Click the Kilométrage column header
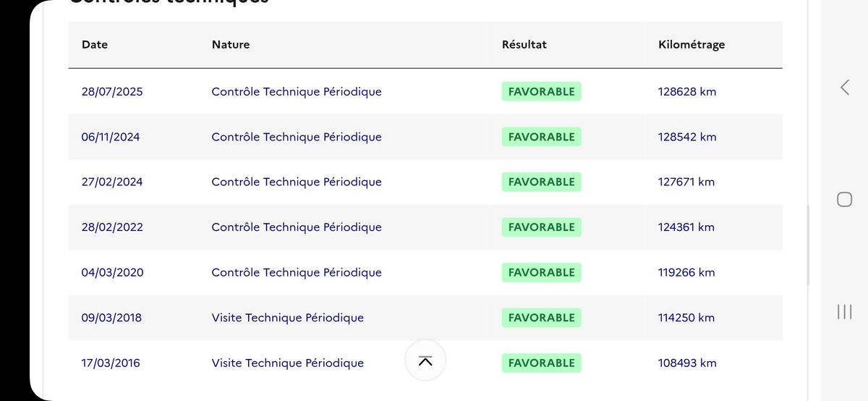 pyautogui.click(x=692, y=45)
